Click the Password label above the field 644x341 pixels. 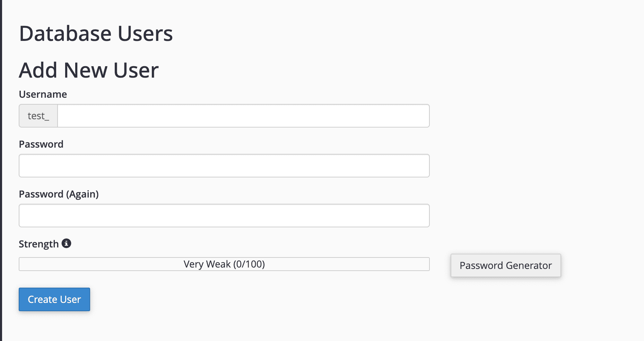pos(41,144)
